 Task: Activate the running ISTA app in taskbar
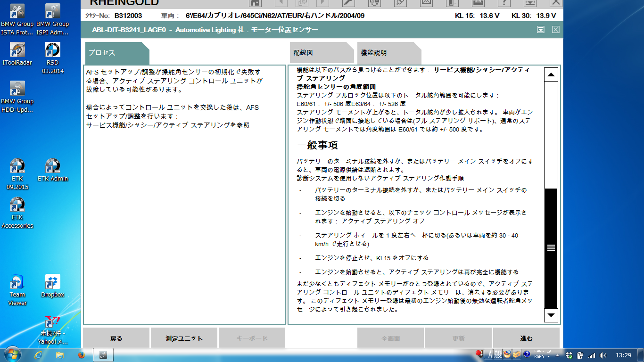pyautogui.click(x=103, y=354)
